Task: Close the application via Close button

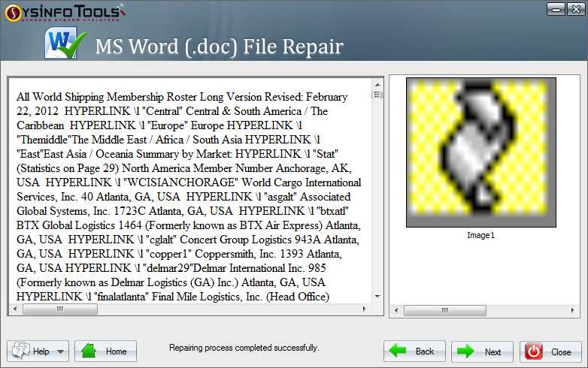Action: click(550, 351)
